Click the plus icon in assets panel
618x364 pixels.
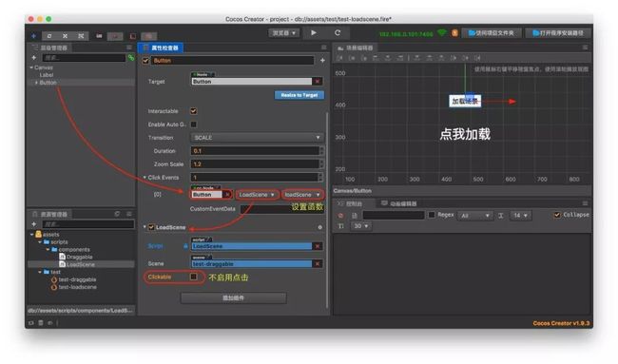34,224
